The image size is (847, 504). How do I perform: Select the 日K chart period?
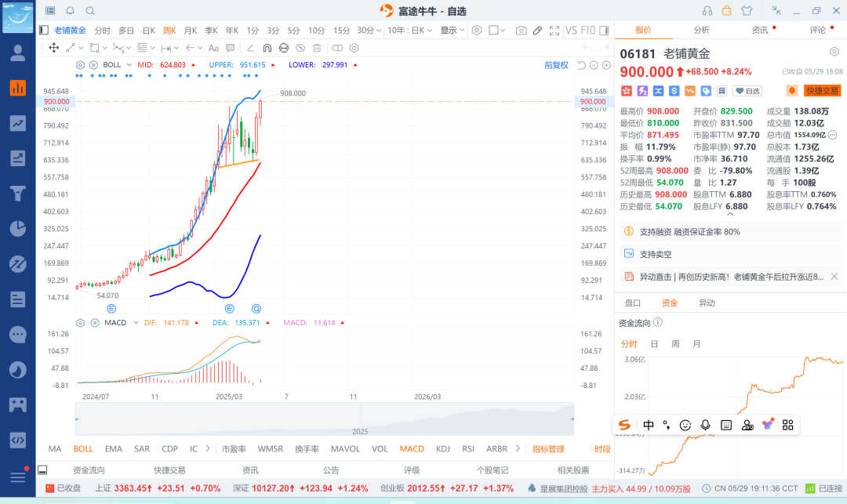click(x=148, y=31)
